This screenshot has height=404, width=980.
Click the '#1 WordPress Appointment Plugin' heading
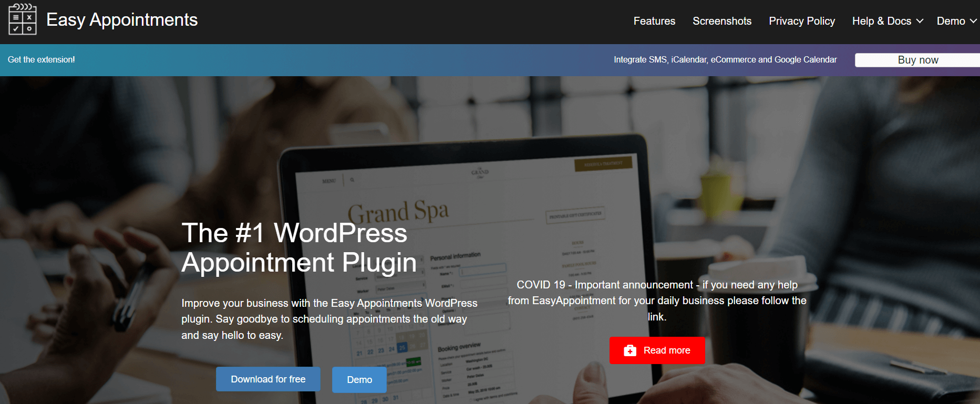(299, 247)
